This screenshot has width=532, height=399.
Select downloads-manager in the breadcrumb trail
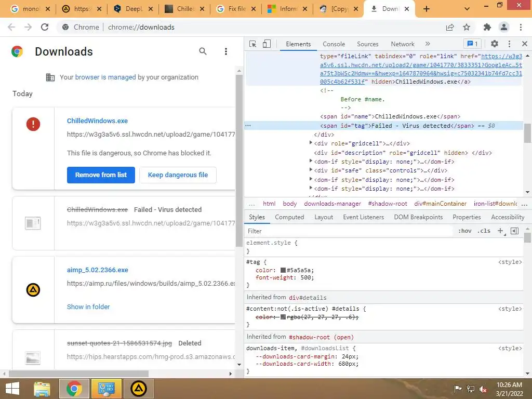332,204
